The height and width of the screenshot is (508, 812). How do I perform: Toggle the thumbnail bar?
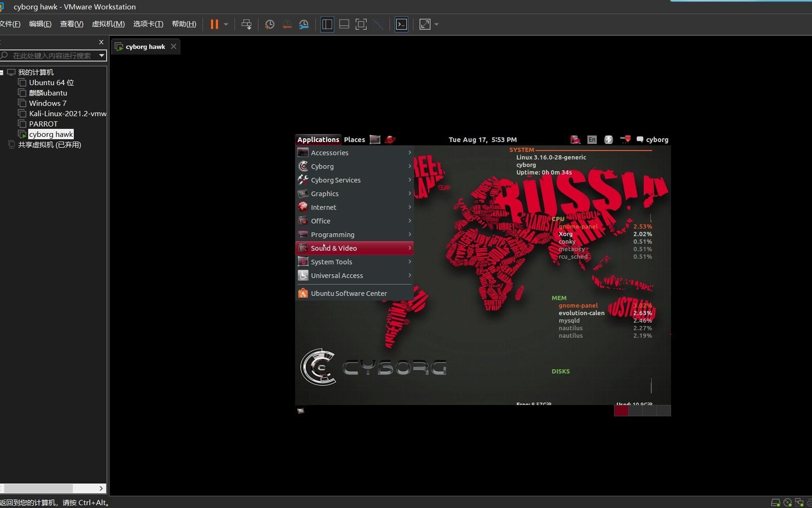coord(344,24)
